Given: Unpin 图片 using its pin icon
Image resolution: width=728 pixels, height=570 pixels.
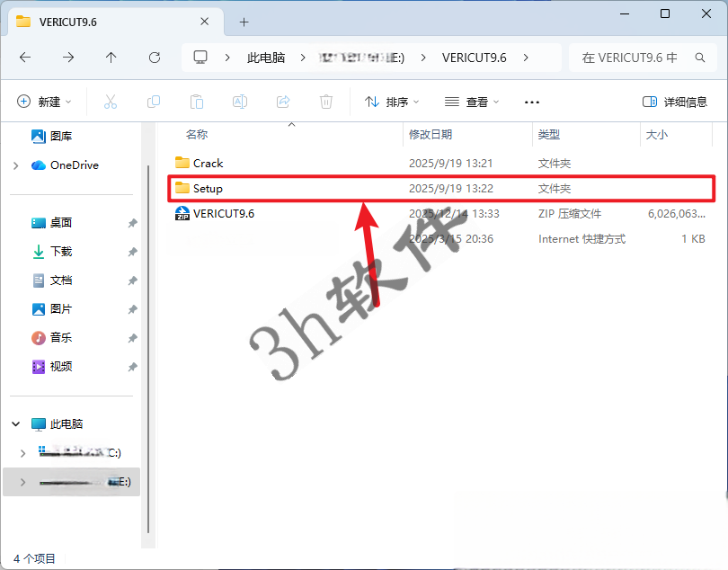Looking at the screenshot, I should click(132, 309).
